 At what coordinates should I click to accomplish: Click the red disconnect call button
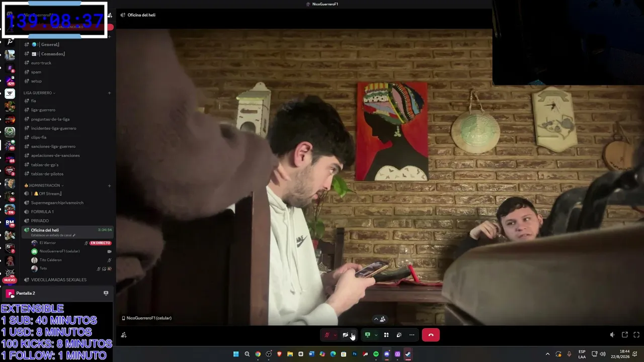click(x=431, y=335)
